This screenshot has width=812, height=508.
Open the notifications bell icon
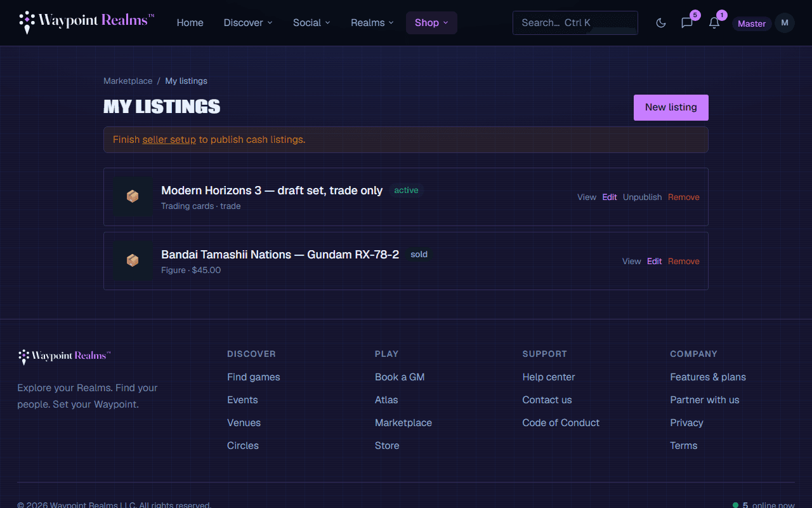point(714,23)
